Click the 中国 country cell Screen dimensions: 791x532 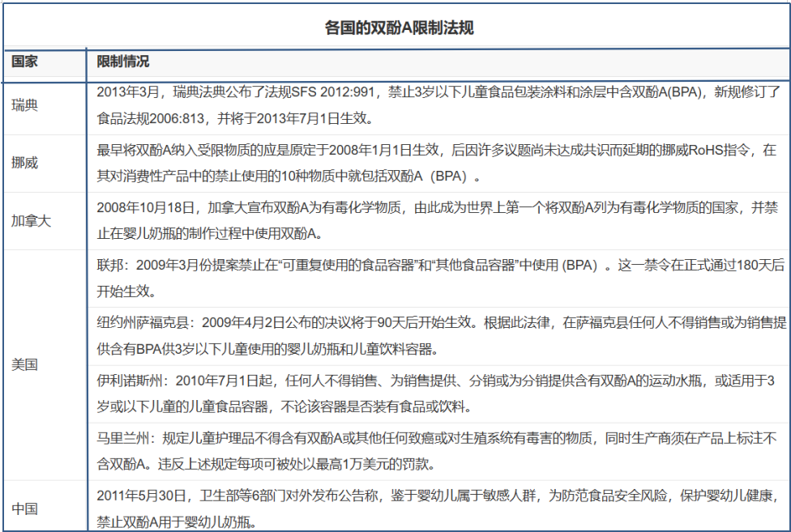pos(25,509)
